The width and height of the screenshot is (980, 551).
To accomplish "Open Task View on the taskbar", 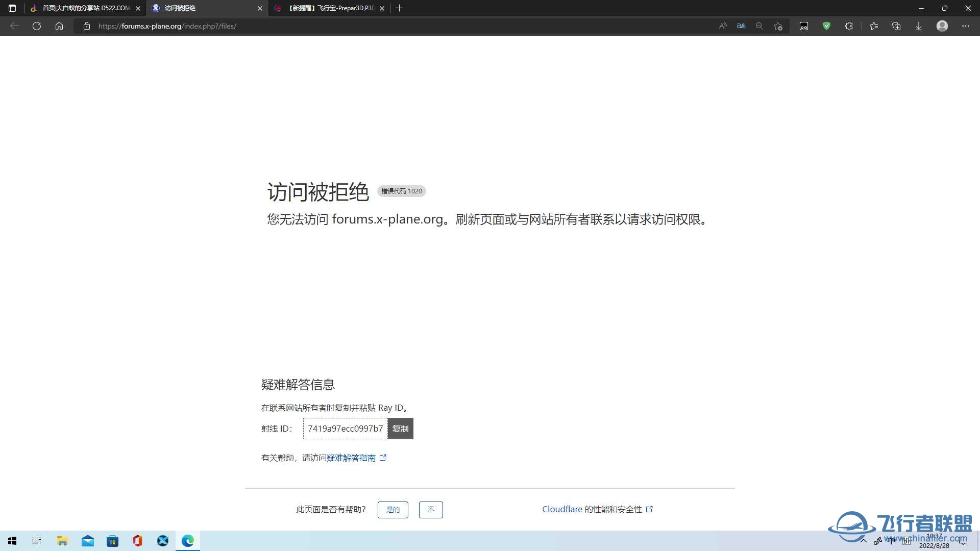I will [37, 541].
